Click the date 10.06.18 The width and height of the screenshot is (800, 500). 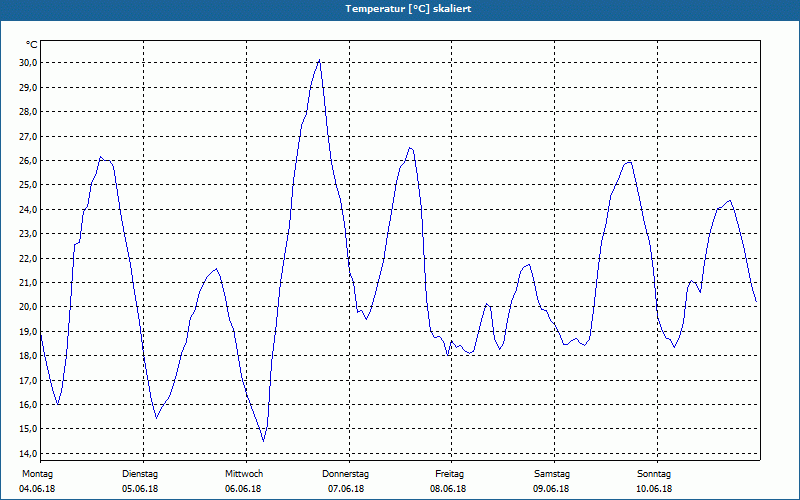[654, 489]
